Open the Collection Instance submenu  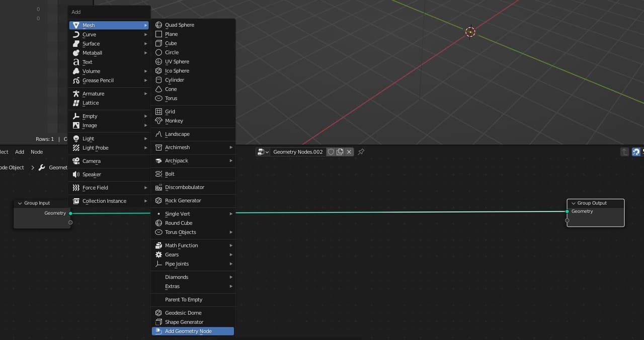[109, 201]
